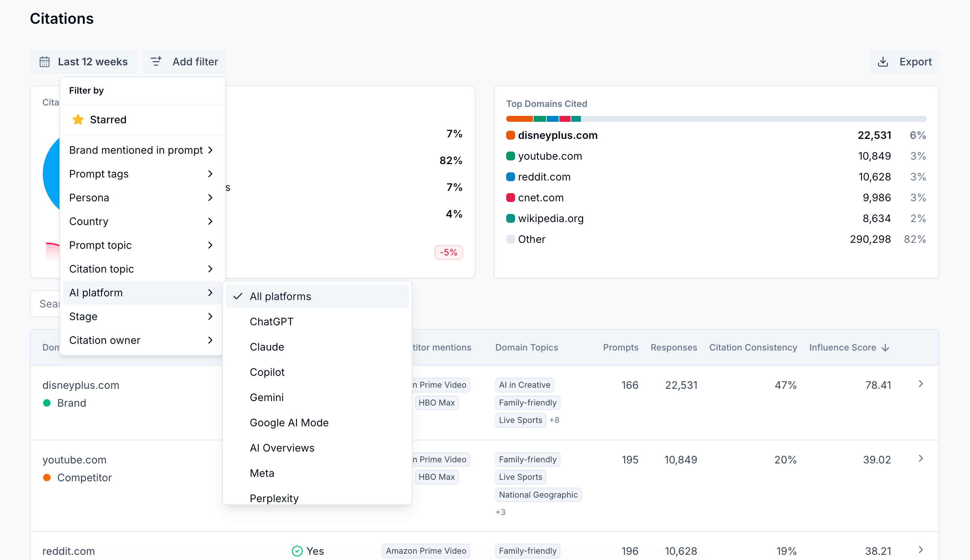Viewport: 970px width, 560px height.
Task: Choose ChatGPT platform option
Action: 271,322
